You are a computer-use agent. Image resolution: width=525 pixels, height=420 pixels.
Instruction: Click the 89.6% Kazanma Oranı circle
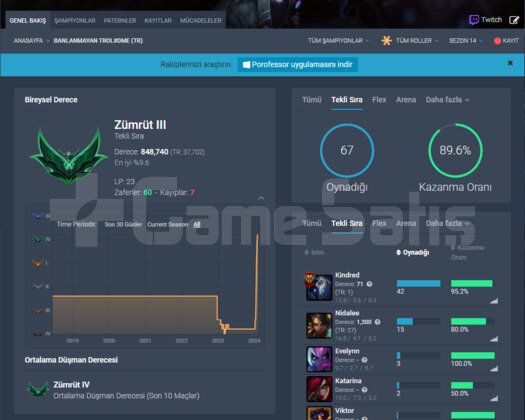coord(455,150)
